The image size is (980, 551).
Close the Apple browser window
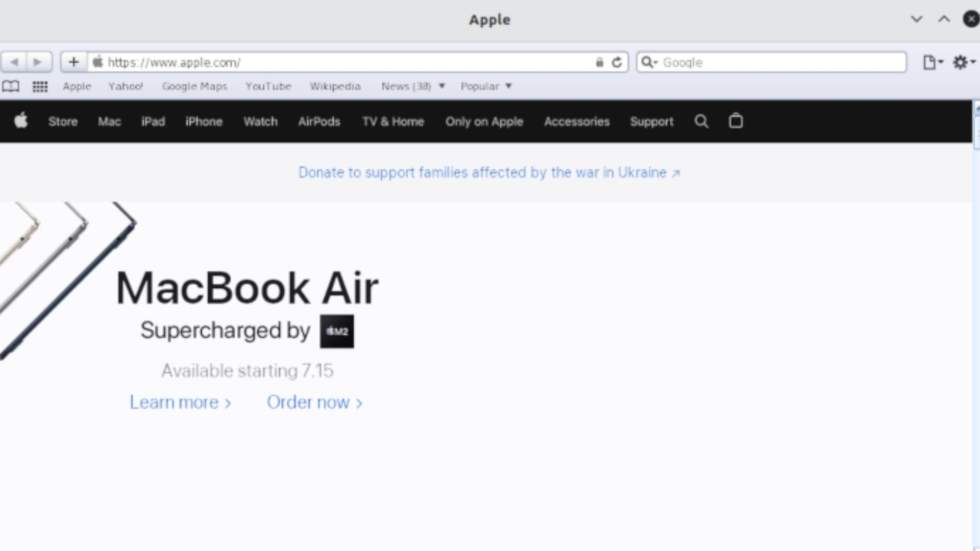(x=971, y=19)
